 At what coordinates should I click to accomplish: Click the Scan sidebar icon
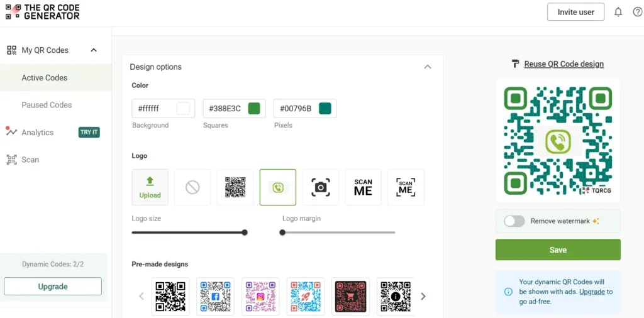(x=11, y=160)
